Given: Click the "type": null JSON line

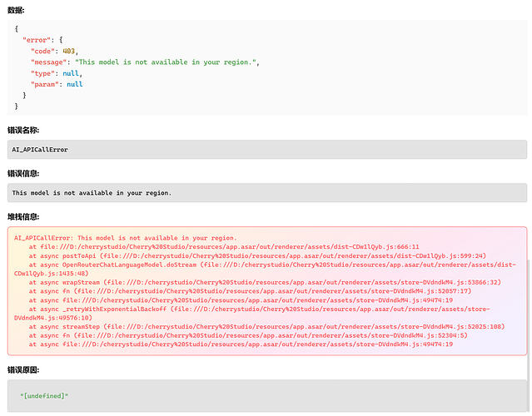Looking at the screenshot, I should click(x=57, y=73).
